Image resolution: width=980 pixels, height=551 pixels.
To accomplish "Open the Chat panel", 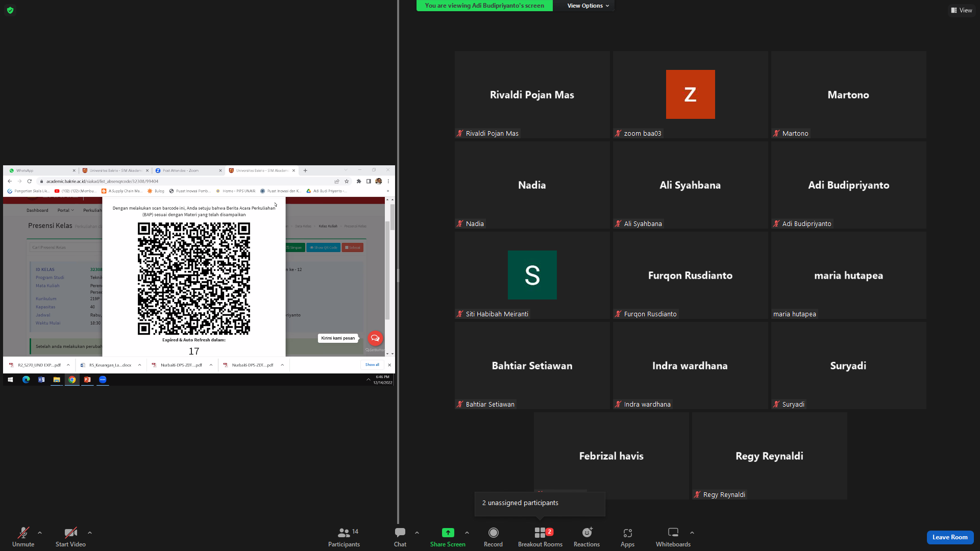I will tap(400, 537).
